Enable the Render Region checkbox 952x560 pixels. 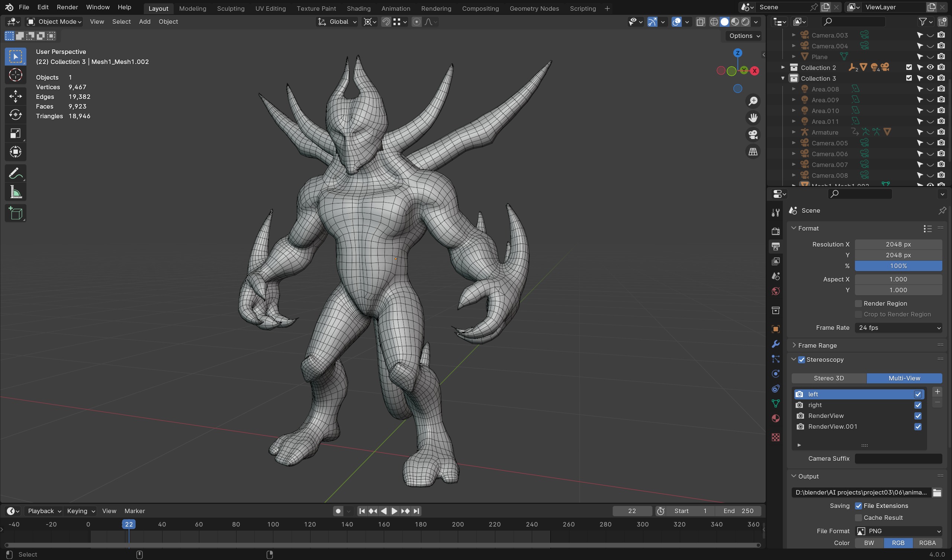(858, 303)
